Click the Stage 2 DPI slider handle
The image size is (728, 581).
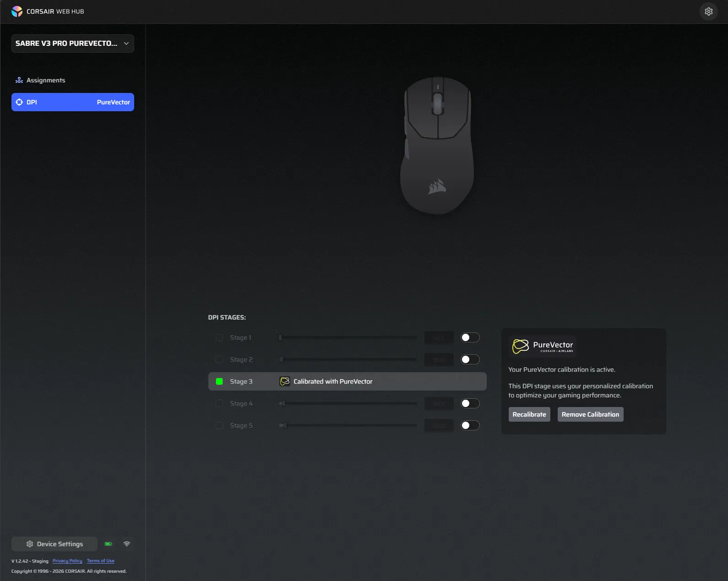point(281,359)
